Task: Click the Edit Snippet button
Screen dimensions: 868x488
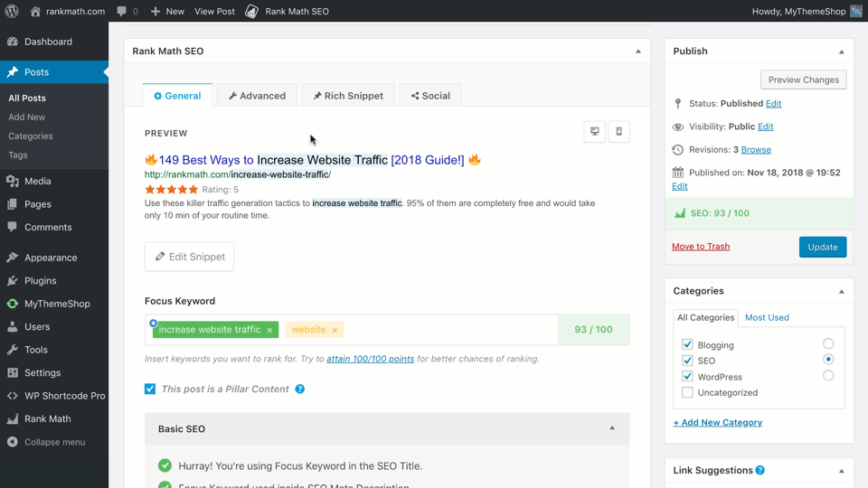Action: pos(189,257)
